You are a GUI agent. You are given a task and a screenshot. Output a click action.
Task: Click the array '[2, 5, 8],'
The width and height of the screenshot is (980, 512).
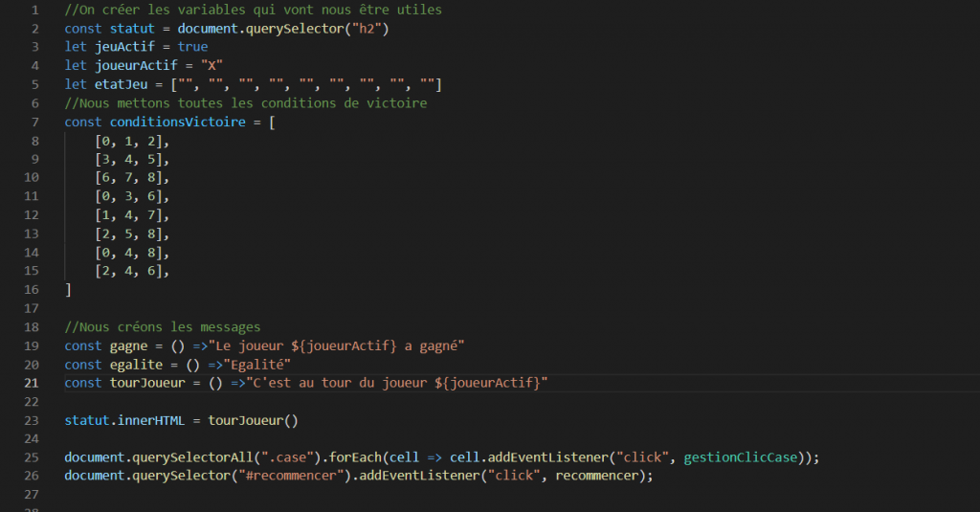(x=132, y=234)
